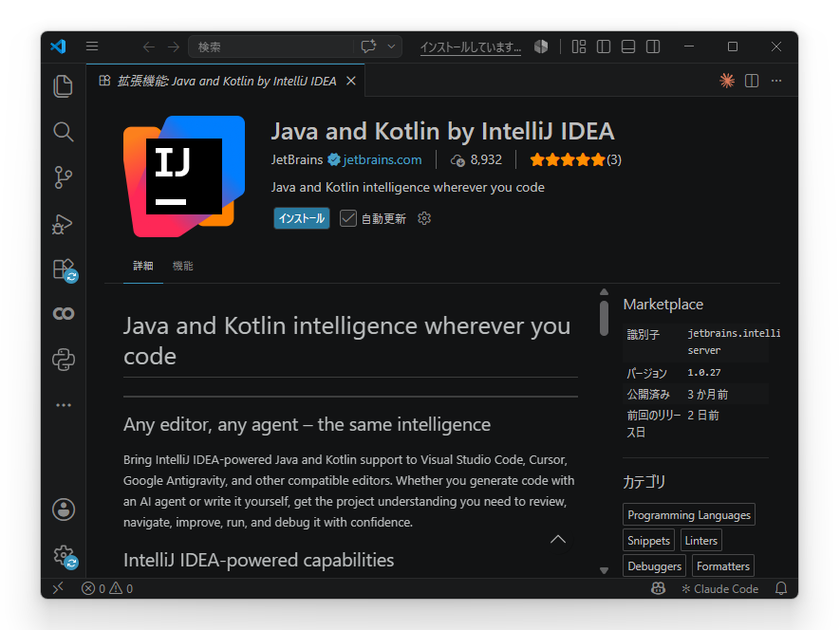Image resolution: width=840 pixels, height=630 pixels.
Task: Open the Formatters category
Action: point(722,565)
